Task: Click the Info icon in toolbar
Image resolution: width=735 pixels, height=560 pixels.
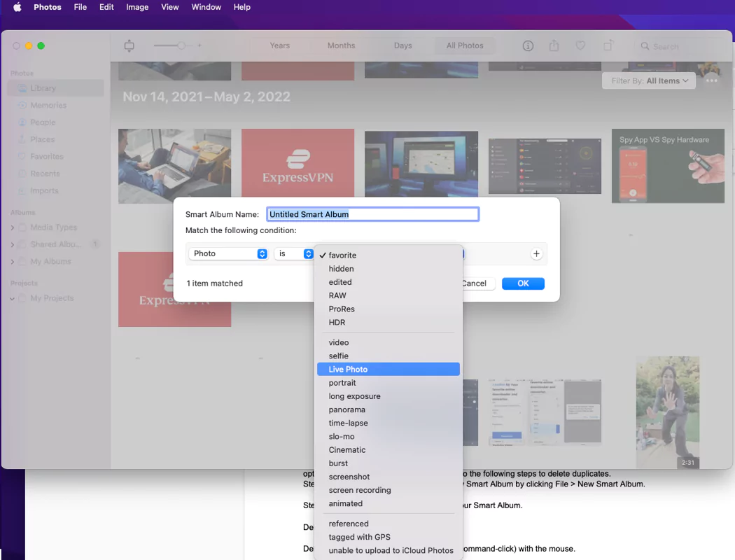Action: (x=528, y=46)
